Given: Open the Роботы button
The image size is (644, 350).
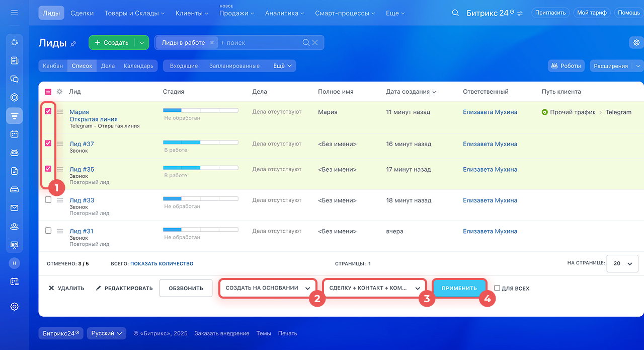Looking at the screenshot, I should pos(566,66).
